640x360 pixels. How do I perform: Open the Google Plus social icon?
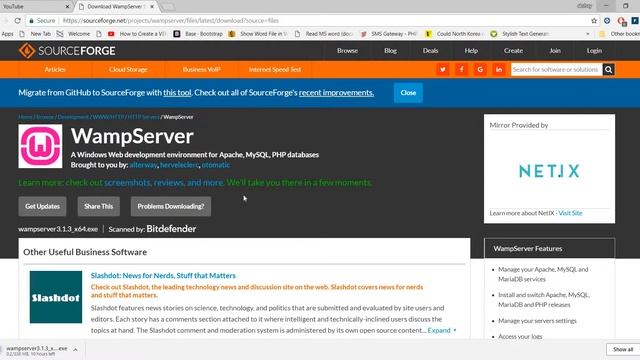click(x=480, y=70)
